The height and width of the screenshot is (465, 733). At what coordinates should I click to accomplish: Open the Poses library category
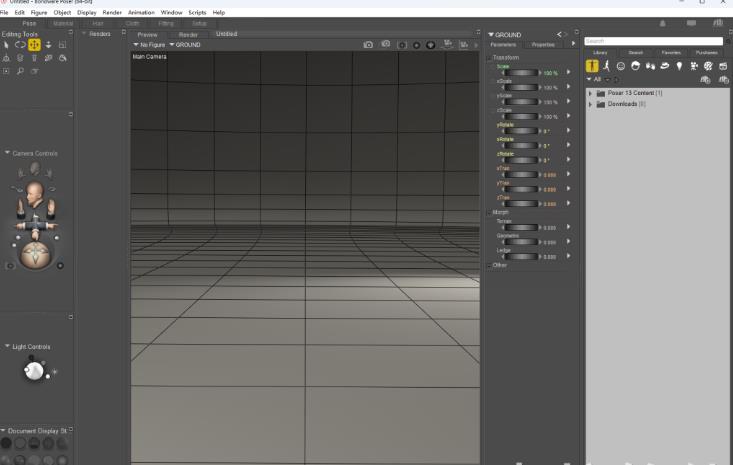[x=606, y=66]
